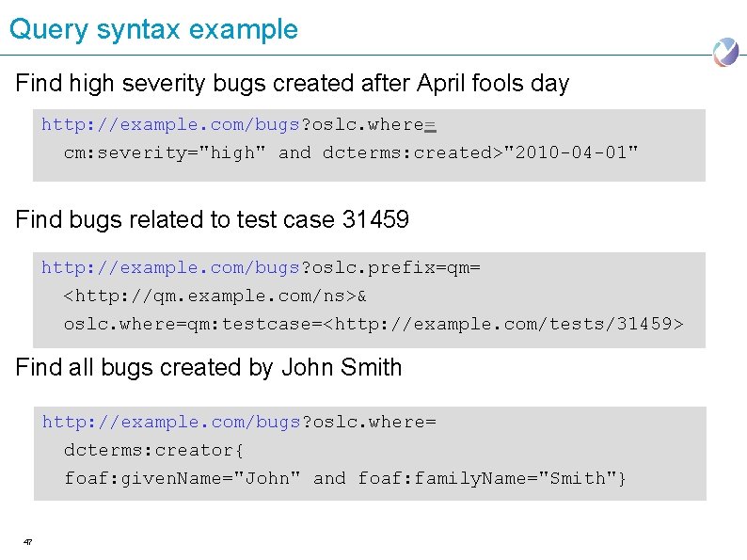Click the line cm:severity="high" and dcterms:created
This screenshot has height=560, width=747.
click(x=351, y=153)
